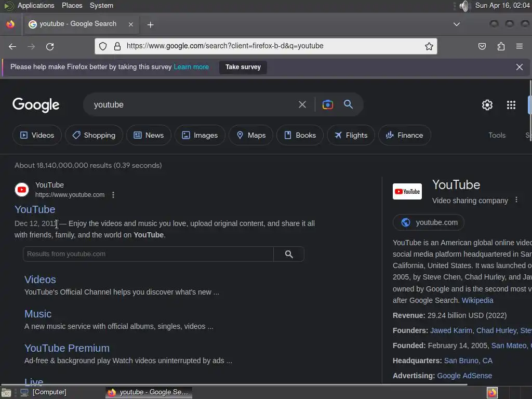This screenshot has width=532, height=399.
Task: Open the Places menu
Action: pos(72,6)
